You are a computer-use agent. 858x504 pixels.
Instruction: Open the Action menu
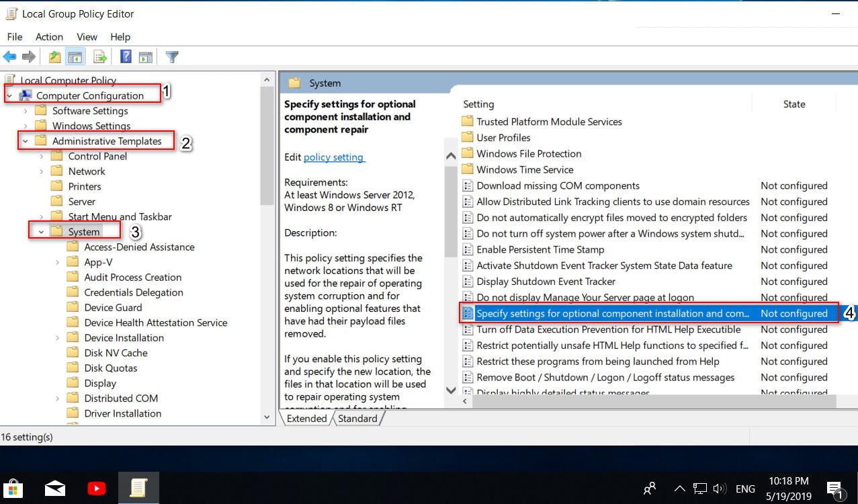coord(49,37)
